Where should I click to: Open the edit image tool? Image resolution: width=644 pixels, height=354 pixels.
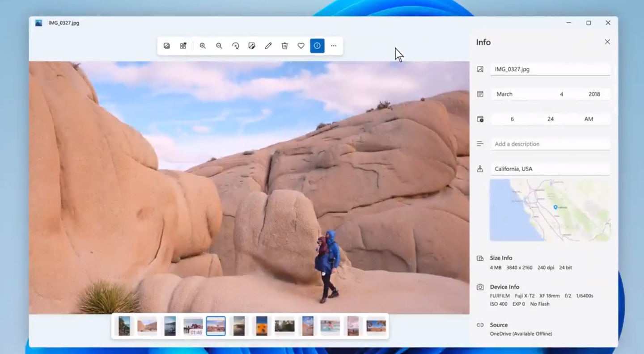tap(252, 46)
